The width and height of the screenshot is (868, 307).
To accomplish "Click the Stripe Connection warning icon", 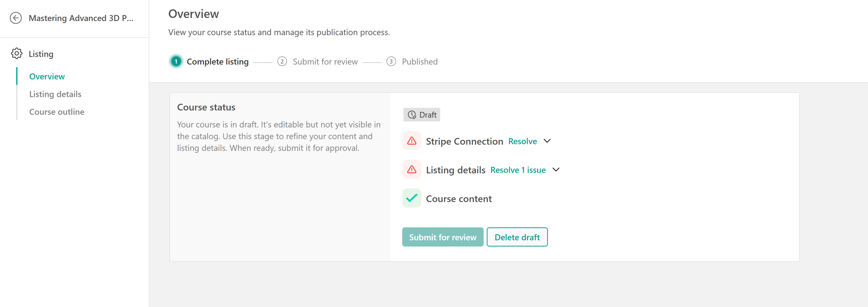I will tap(411, 141).
